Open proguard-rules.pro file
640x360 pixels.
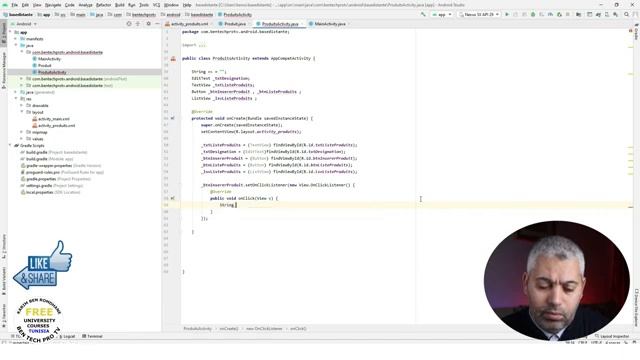click(62, 172)
